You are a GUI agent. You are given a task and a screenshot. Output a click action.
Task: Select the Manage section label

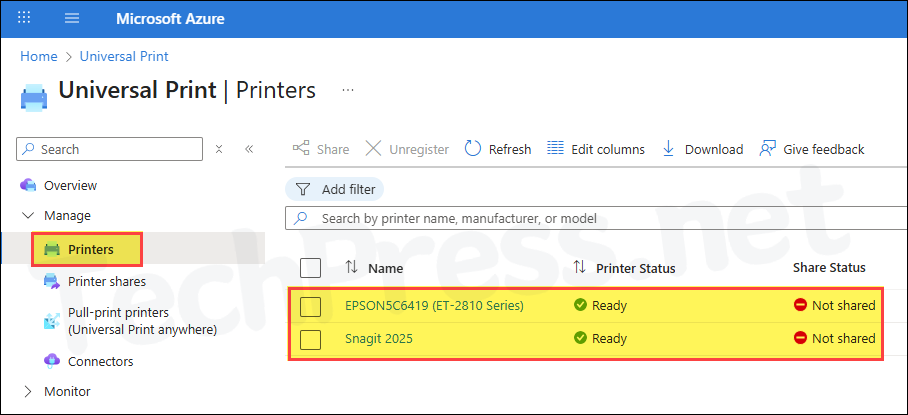67,215
